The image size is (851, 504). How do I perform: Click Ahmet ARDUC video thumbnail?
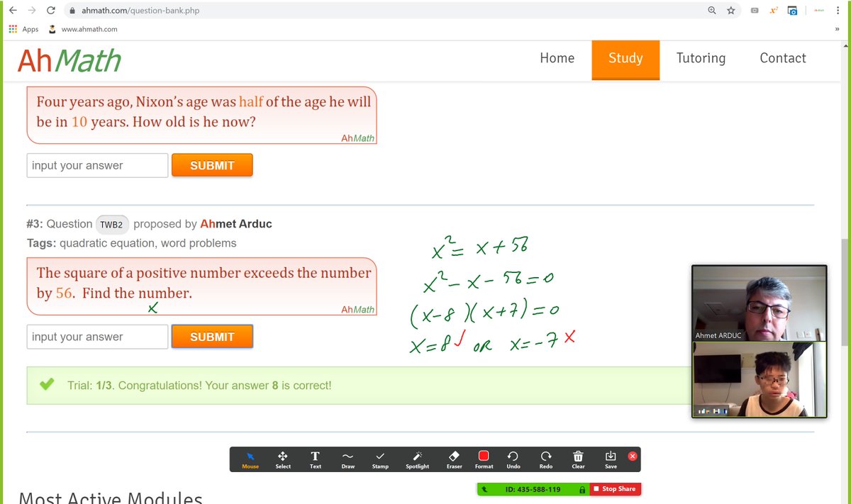tap(759, 303)
